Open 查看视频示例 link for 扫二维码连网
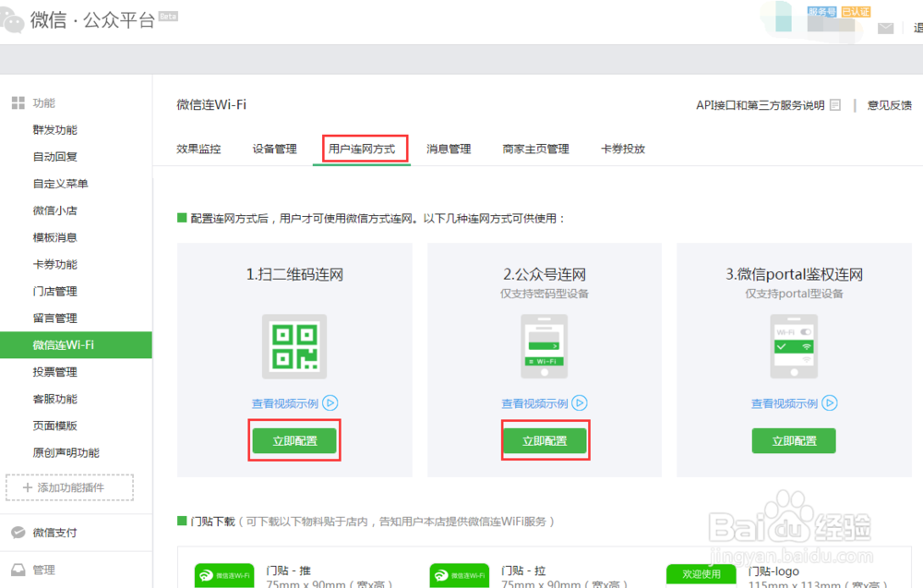This screenshot has width=923, height=588. [x=285, y=403]
